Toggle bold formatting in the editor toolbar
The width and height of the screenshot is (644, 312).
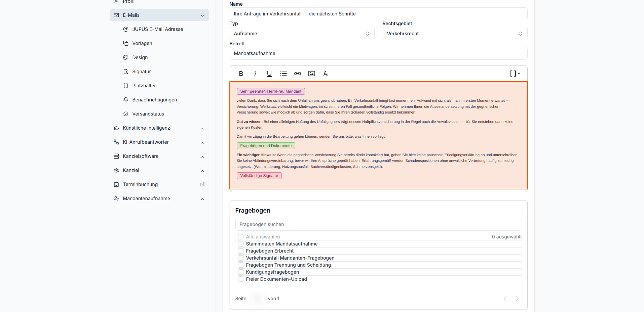[x=241, y=74]
